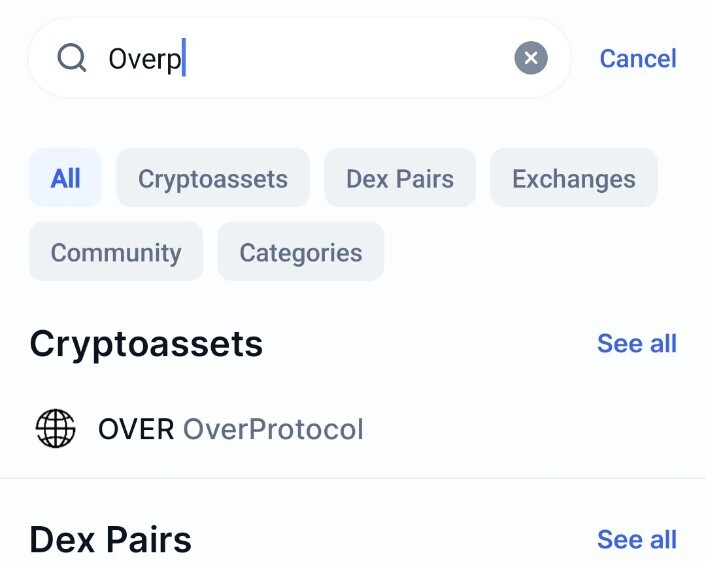The image size is (706, 562).
Task: See all Cryptoassets results
Action: (x=637, y=344)
